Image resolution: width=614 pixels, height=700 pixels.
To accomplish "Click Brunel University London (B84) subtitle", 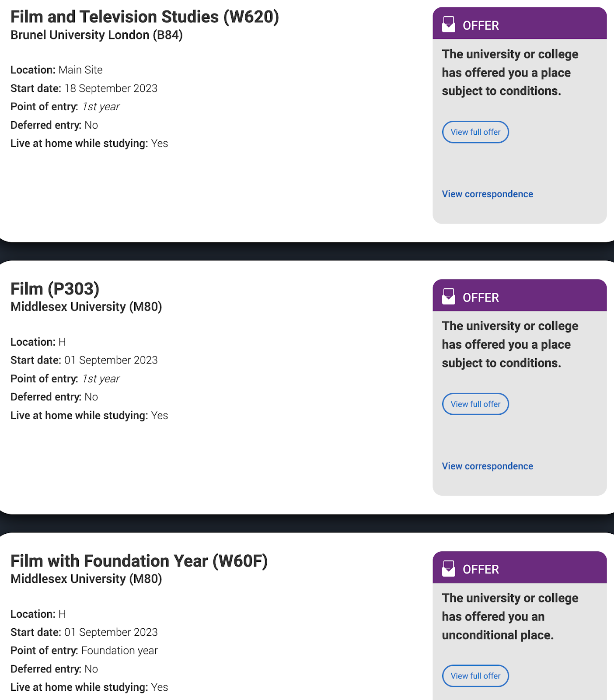I will [97, 35].
